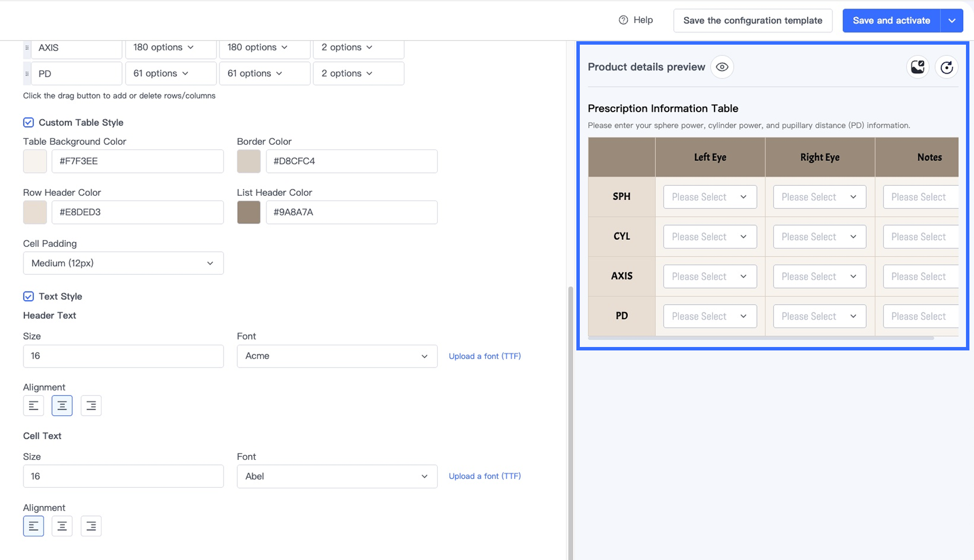
Task: Open Cell Padding dropdown
Action: coord(123,263)
